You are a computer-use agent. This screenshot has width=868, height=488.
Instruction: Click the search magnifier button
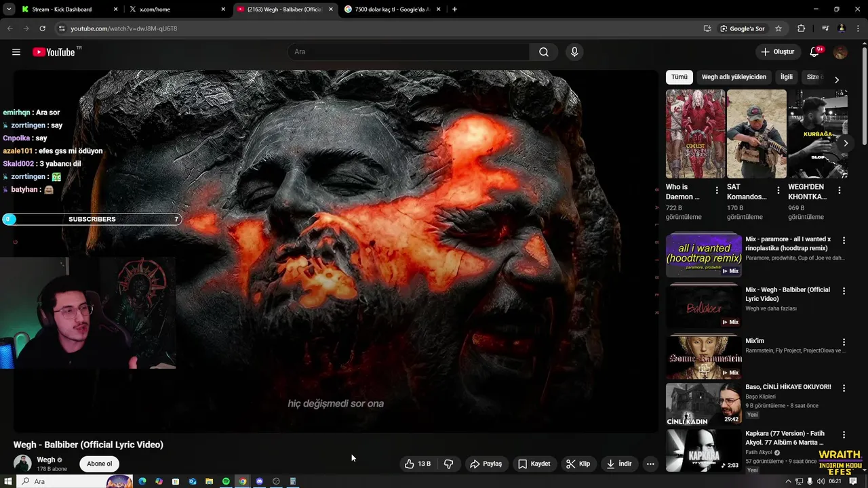544,52
